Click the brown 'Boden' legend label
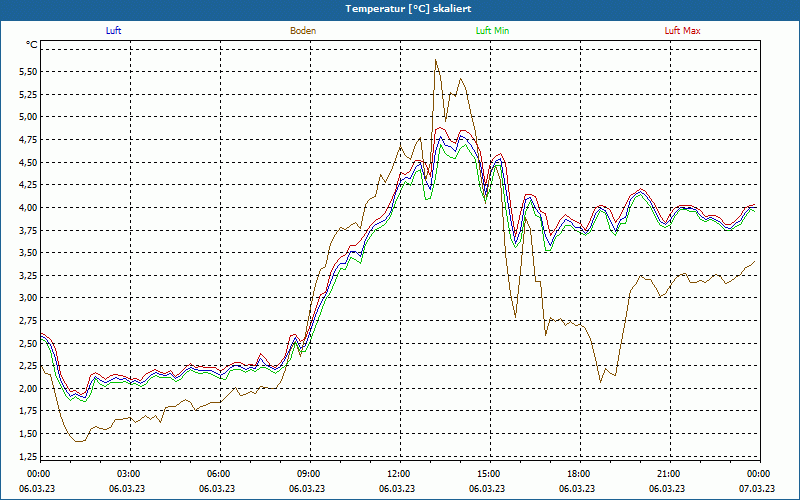This screenshot has width=800, height=500. tap(303, 31)
